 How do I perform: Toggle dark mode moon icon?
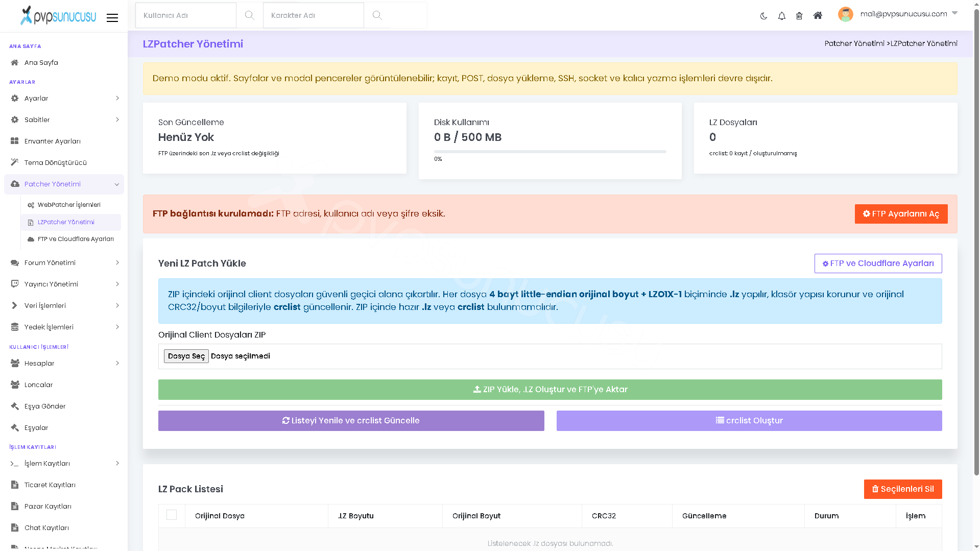click(763, 16)
